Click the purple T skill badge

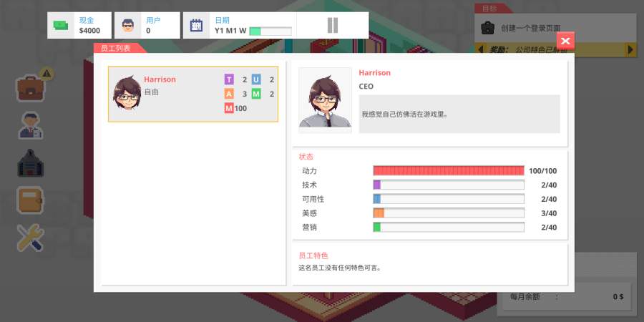[x=229, y=79]
